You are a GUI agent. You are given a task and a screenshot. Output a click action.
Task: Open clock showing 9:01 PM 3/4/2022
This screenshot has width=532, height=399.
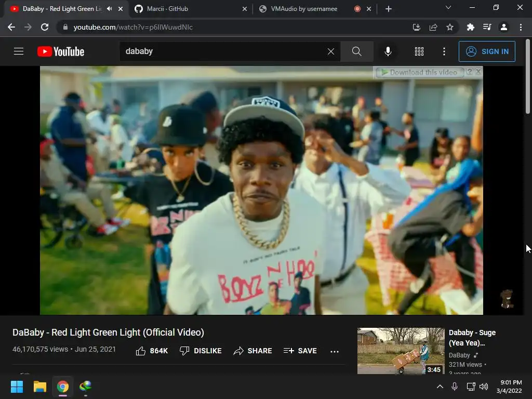point(509,387)
